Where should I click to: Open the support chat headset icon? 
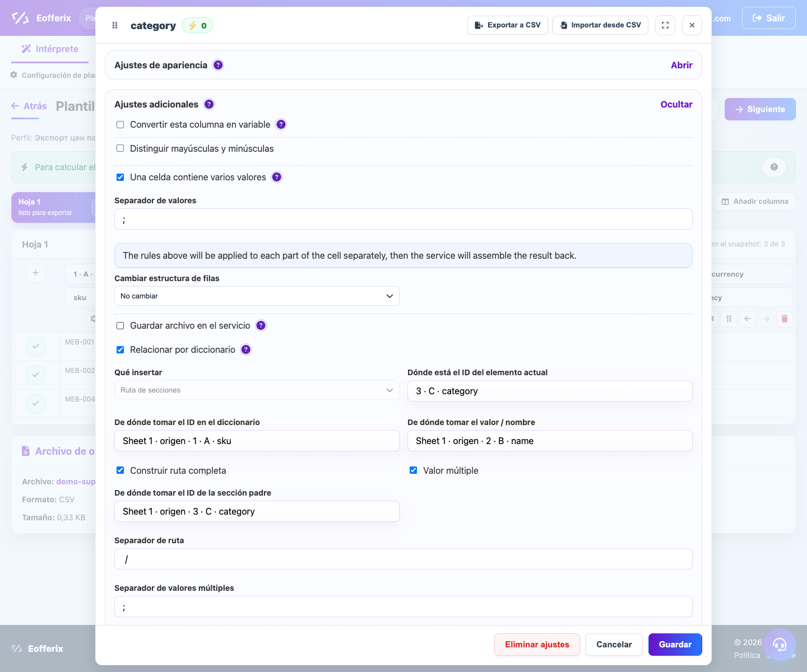tap(779, 645)
